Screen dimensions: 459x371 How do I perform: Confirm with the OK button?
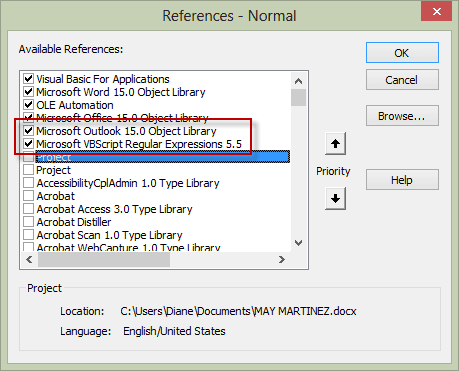point(402,53)
